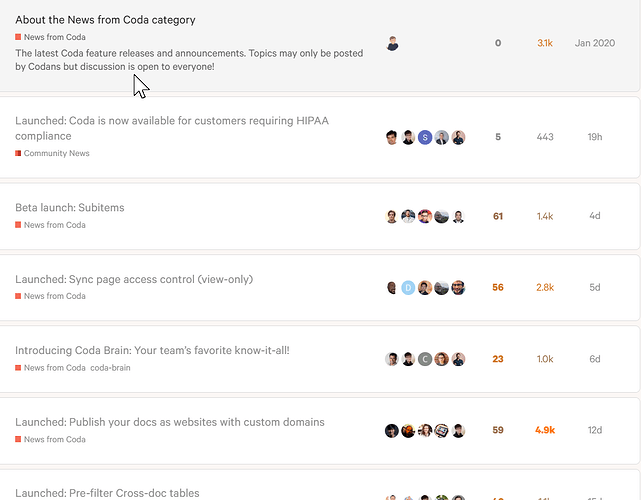Click the light-blue "D" avatar in the Sync page row
Image resolution: width=641 pixels, height=500 pixels.
coord(408,288)
